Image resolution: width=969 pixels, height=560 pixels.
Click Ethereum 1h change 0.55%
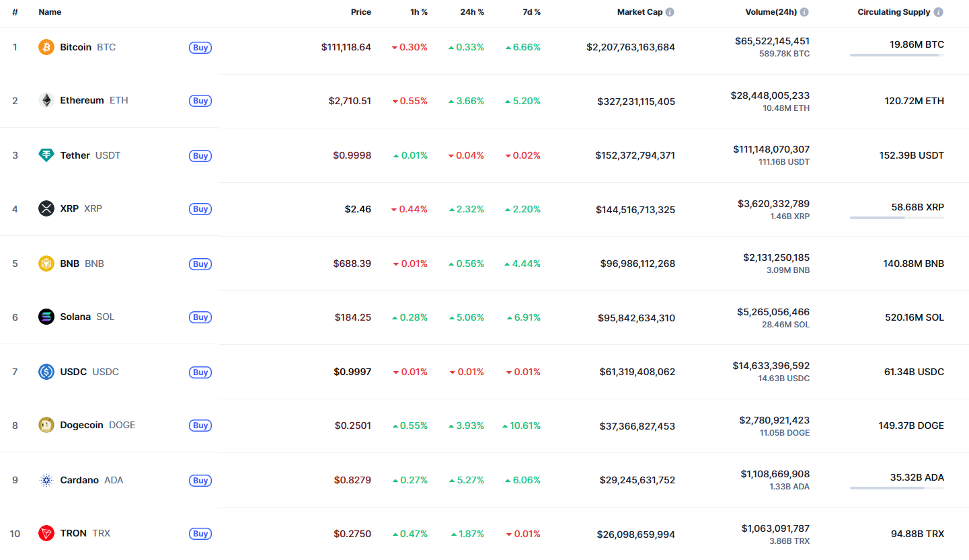click(410, 101)
